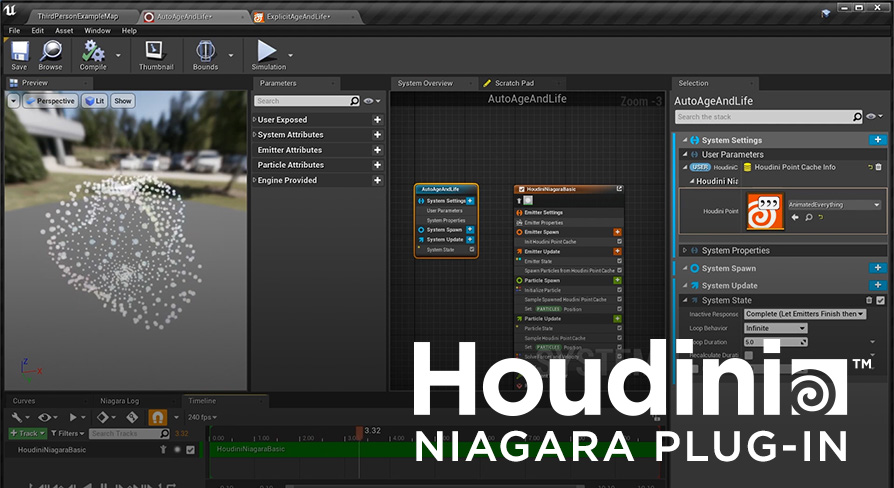Open the Bounds options dropdown arrow
The image size is (894, 488).
(231, 55)
